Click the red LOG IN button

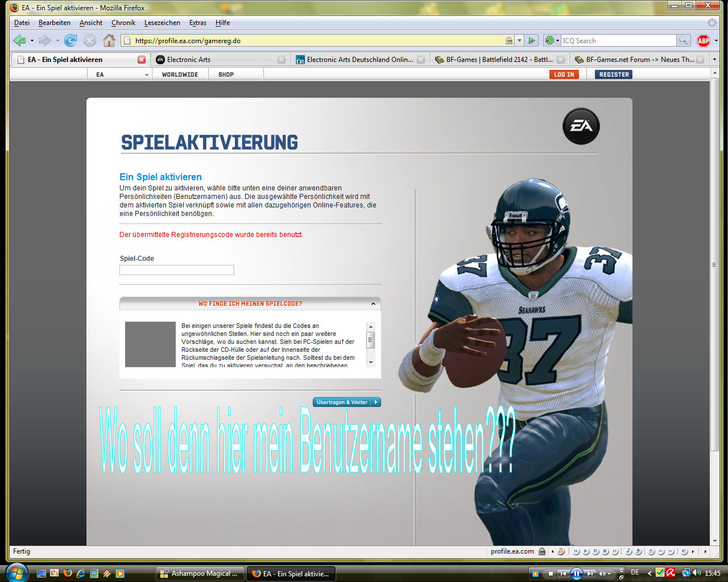[564, 74]
